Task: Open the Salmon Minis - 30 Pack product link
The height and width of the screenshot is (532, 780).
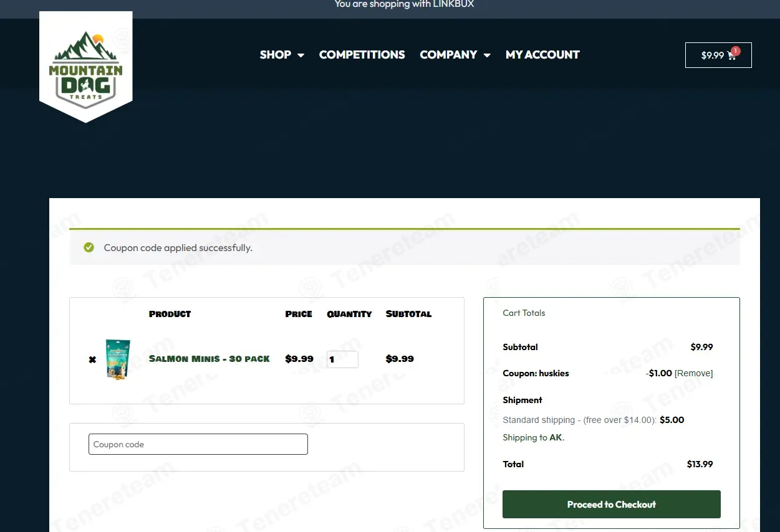Action: [209, 359]
